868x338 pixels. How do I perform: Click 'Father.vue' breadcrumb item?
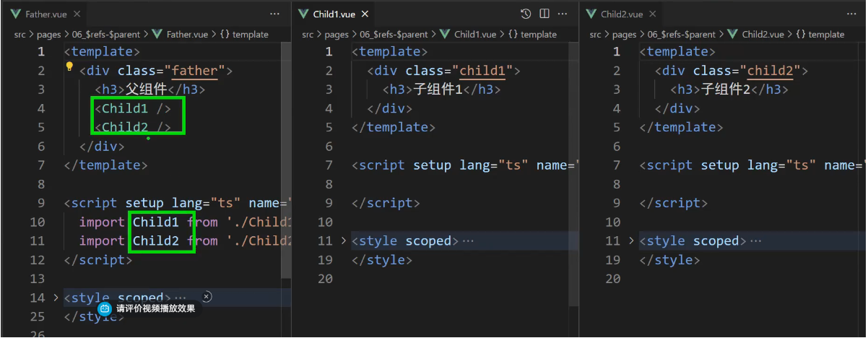click(x=187, y=34)
